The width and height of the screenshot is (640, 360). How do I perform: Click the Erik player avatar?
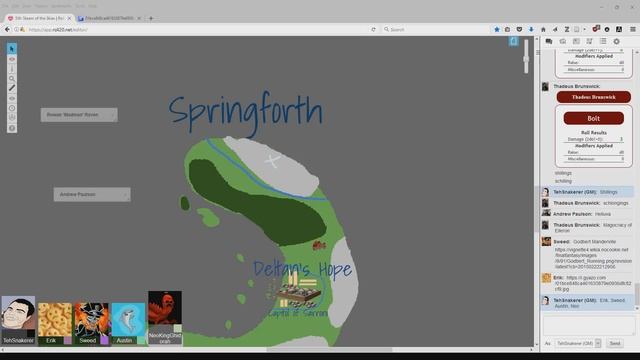[55, 320]
